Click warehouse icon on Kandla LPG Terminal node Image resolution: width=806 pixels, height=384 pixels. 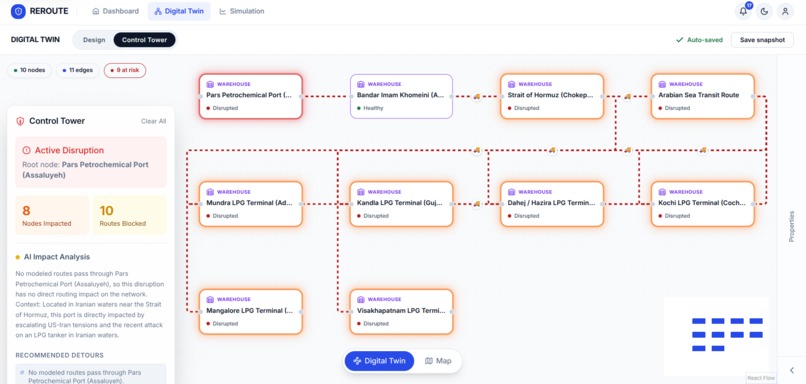[360, 192]
